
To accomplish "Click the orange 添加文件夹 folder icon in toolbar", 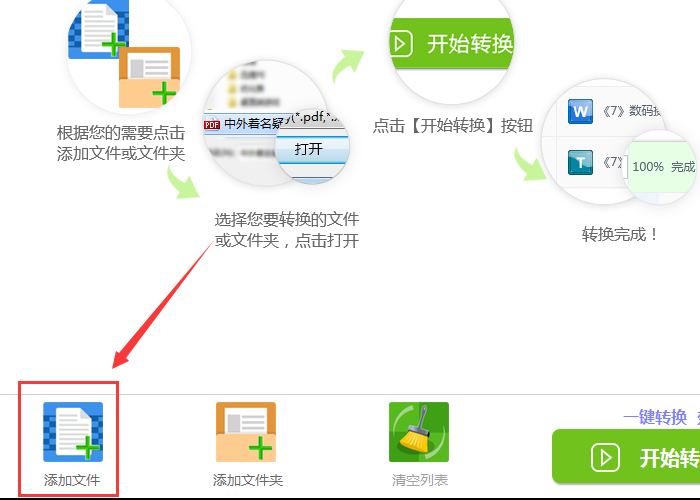I will click(x=246, y=432).
